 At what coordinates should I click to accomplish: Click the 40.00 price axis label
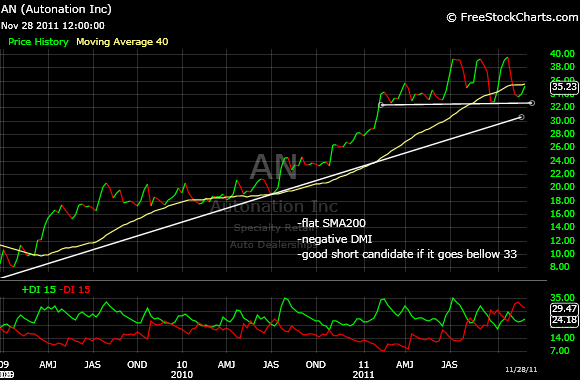[562, 54]
